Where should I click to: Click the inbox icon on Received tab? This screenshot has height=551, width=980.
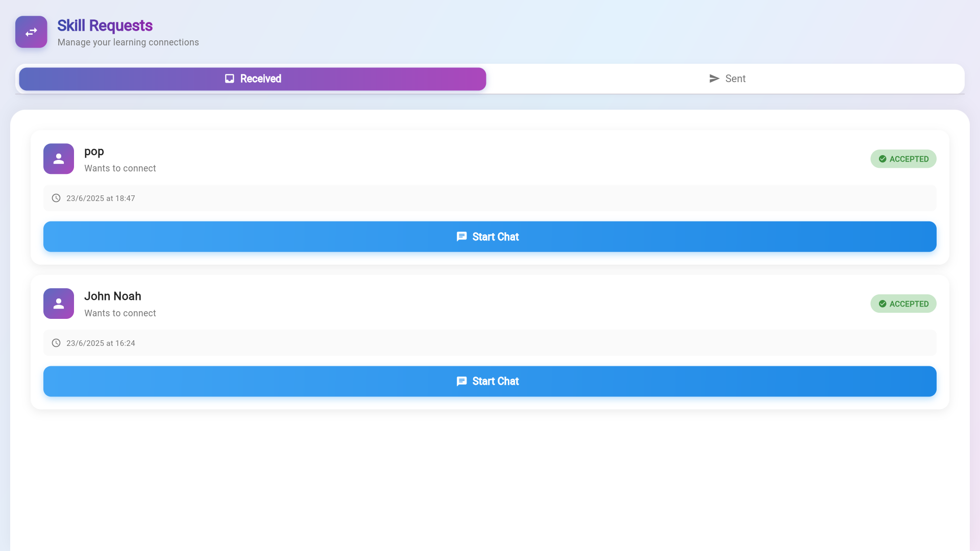coord(230,79)
